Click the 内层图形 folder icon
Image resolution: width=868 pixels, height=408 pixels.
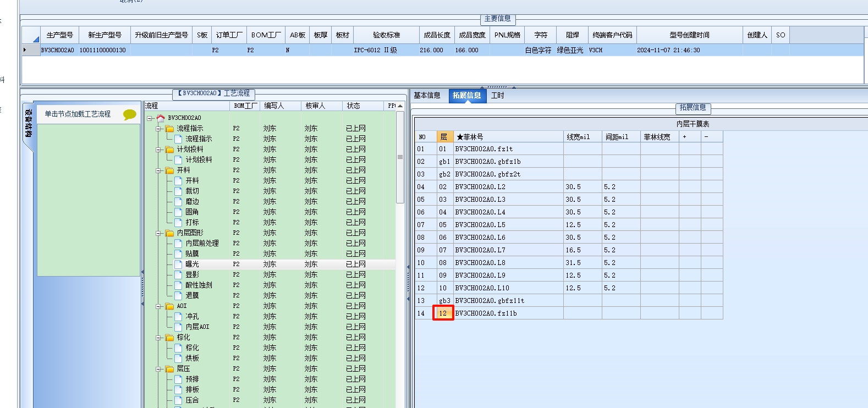click(169, 233)
